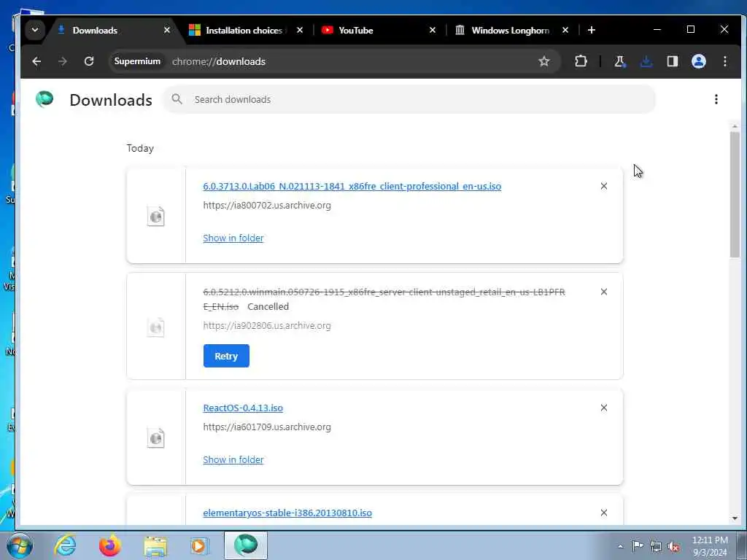The height and width of the screenshot is (560, 747).
Task: Reload the downloads page
Action: (x=88, y=61)
